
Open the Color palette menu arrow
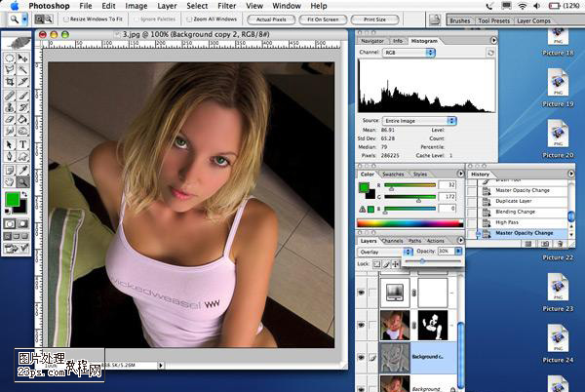pos(460,174)
